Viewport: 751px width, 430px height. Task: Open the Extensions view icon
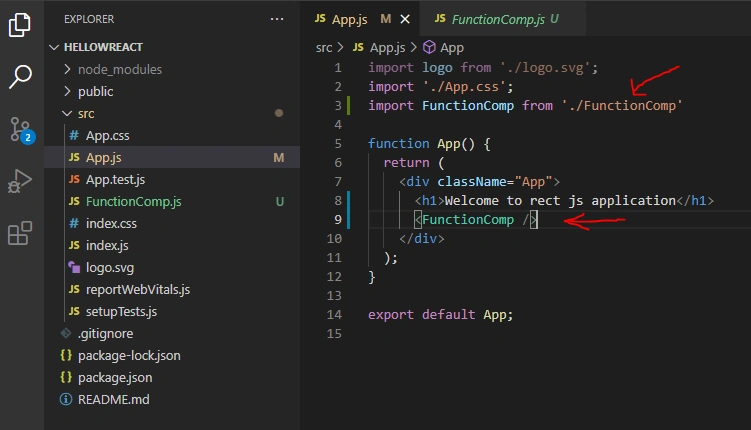coord(20,233)
